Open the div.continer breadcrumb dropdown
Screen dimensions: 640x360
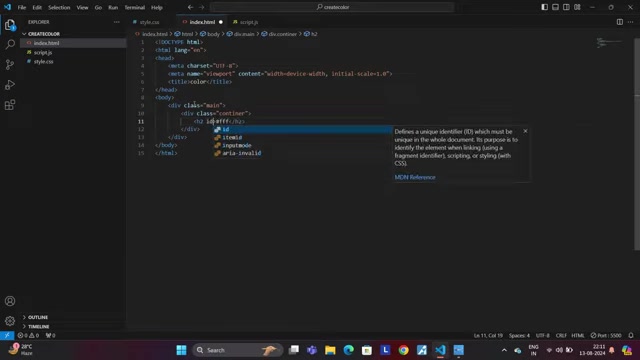coord(279,34)
